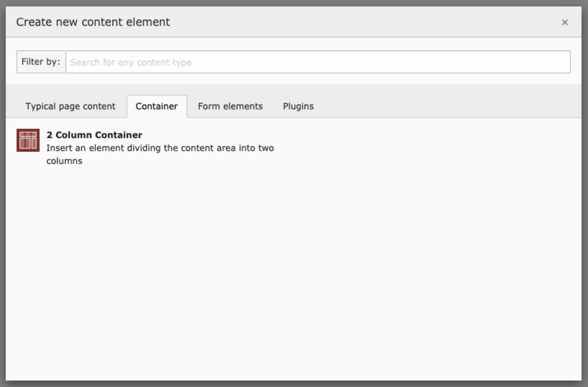
Task: Close the Create new content element dialog
Action: pos(565,22)
